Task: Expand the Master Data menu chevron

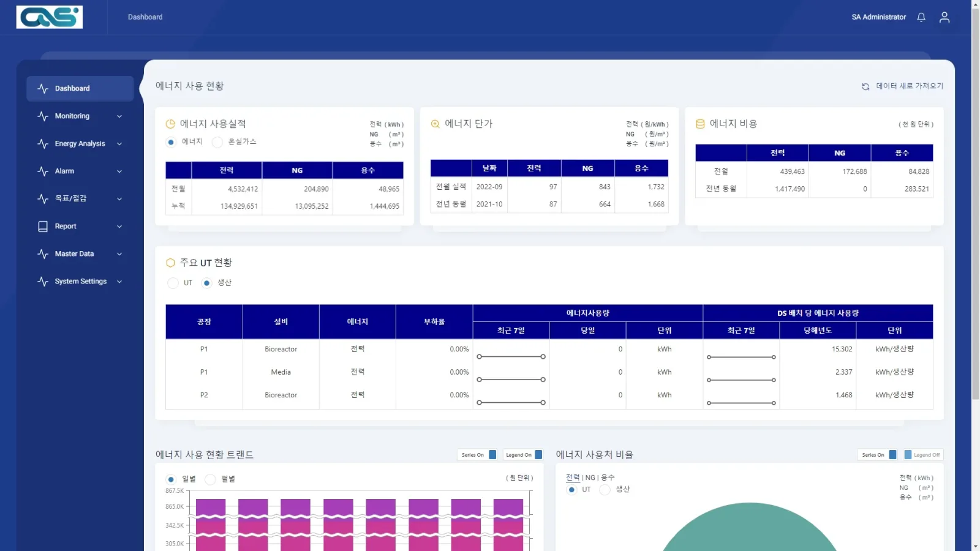Action: click(x=119, y=254)
